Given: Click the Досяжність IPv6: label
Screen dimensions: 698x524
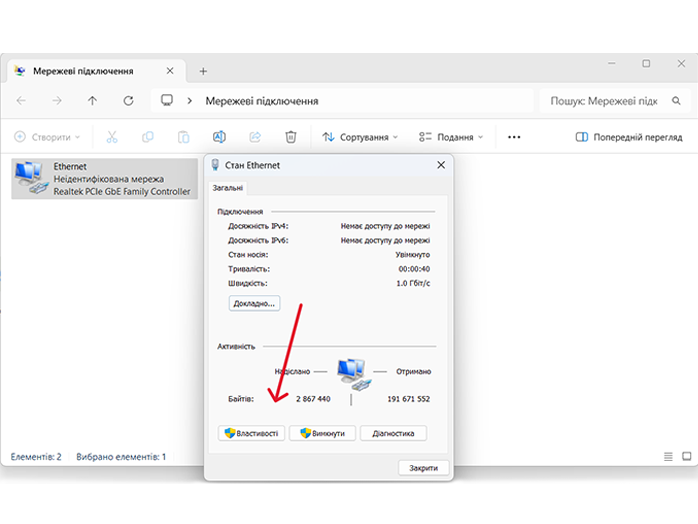Looking at the screenshot, I should click(258, 240).
